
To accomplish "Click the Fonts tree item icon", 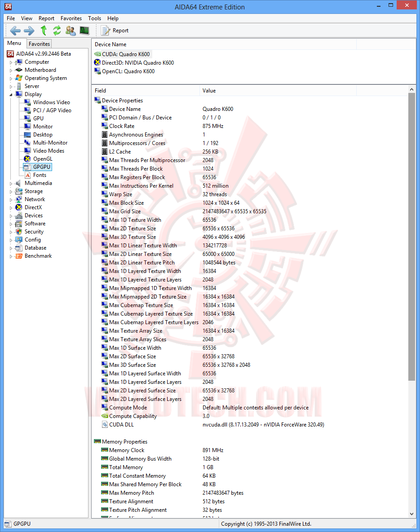I will (x=27, y=175).
